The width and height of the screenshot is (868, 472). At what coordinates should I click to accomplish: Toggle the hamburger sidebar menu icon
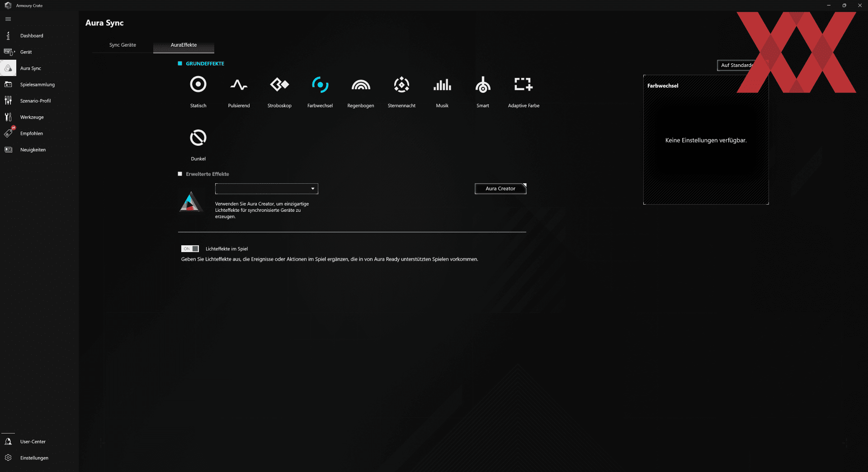8,19
